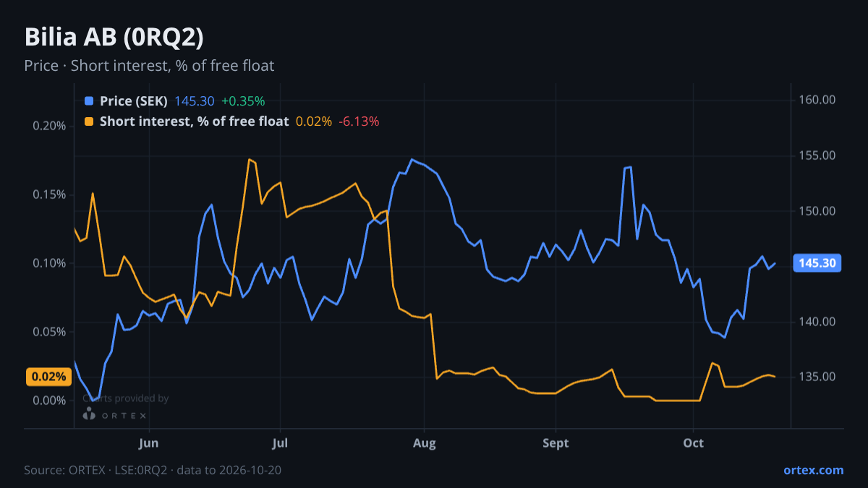Click the 0.20% left axis label

pos(49,126)
